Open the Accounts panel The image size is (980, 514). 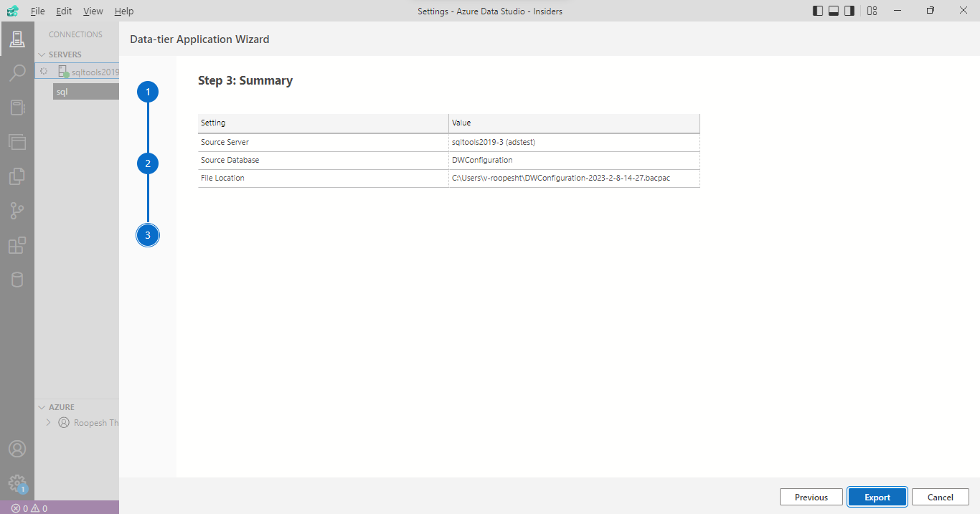click(x=17, y=448)
